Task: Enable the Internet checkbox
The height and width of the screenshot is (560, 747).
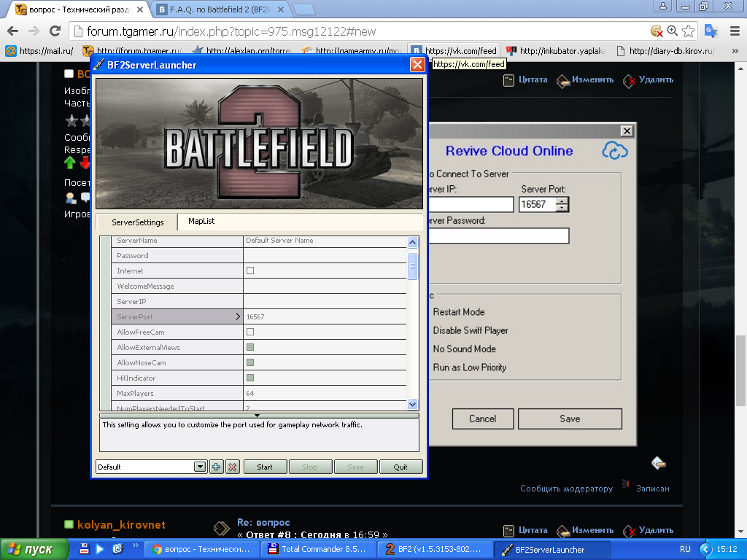Action: 250,271
